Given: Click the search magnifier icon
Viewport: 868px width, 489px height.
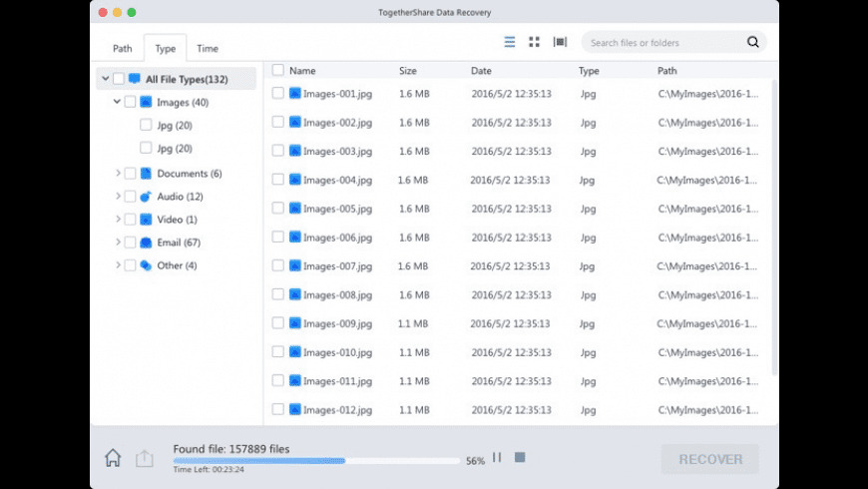Looking at the screenshot, I should coord(753,42).
